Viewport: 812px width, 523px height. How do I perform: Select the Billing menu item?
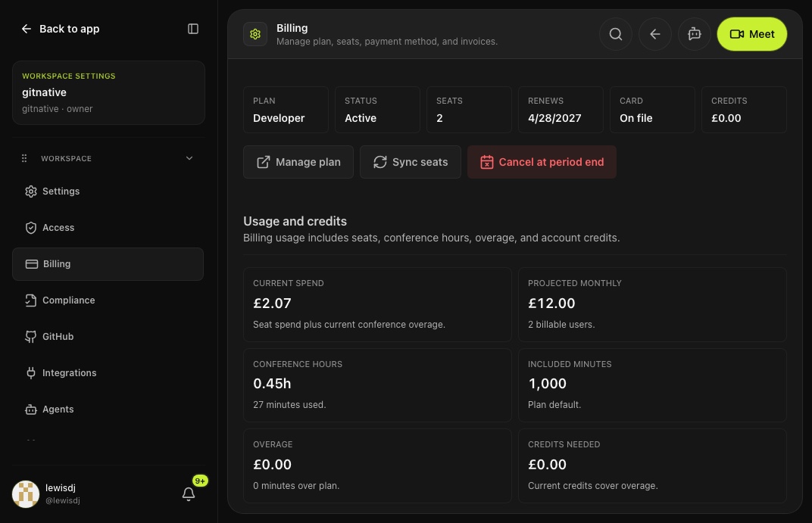(108, 264)
